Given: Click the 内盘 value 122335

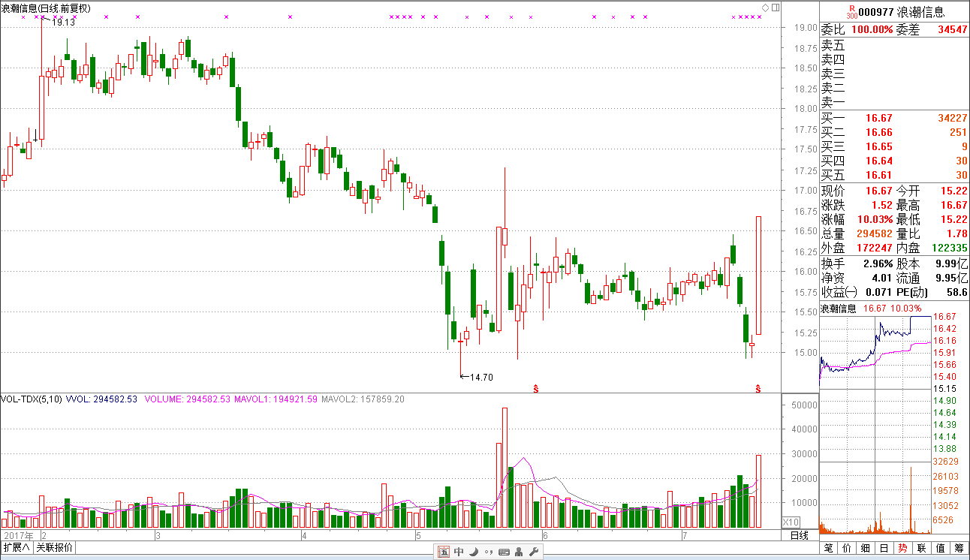Looking at the screenshot, I should tap(950, 248).
